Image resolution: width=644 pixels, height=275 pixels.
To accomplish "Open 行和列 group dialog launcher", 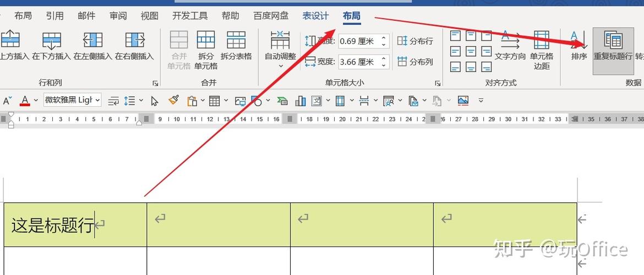I will coord(155,83).
